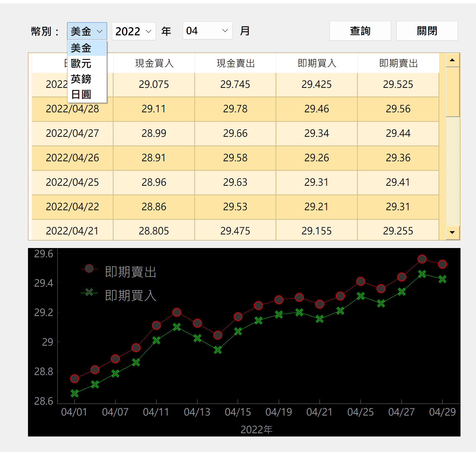Expand the year 2022 dropdown

pyautogui.click(x=133, y=31)
